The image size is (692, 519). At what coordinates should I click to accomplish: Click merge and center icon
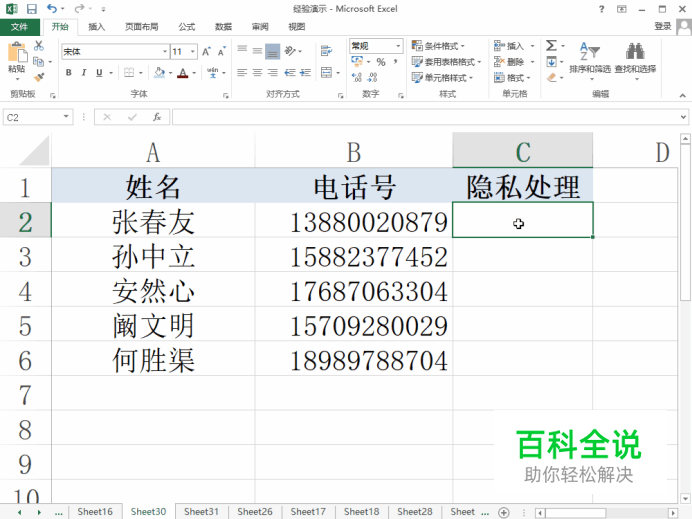pos(326,72)
